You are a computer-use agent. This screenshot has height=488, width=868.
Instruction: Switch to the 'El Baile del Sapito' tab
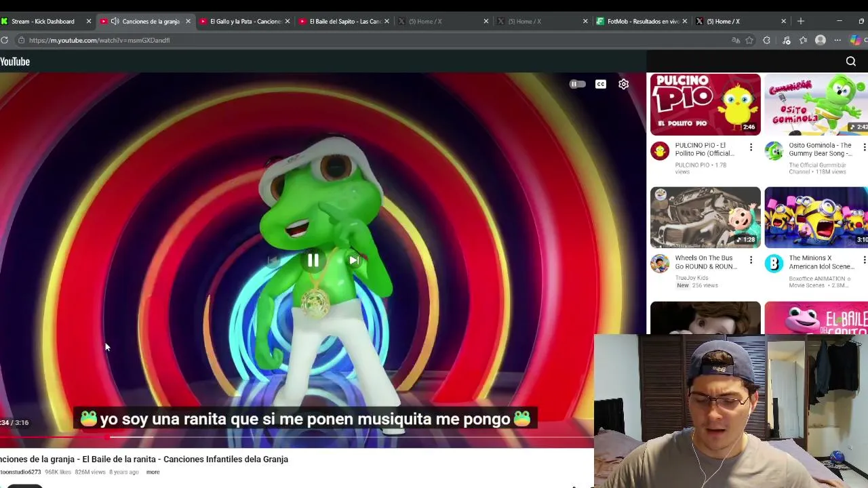click(344, 21)
